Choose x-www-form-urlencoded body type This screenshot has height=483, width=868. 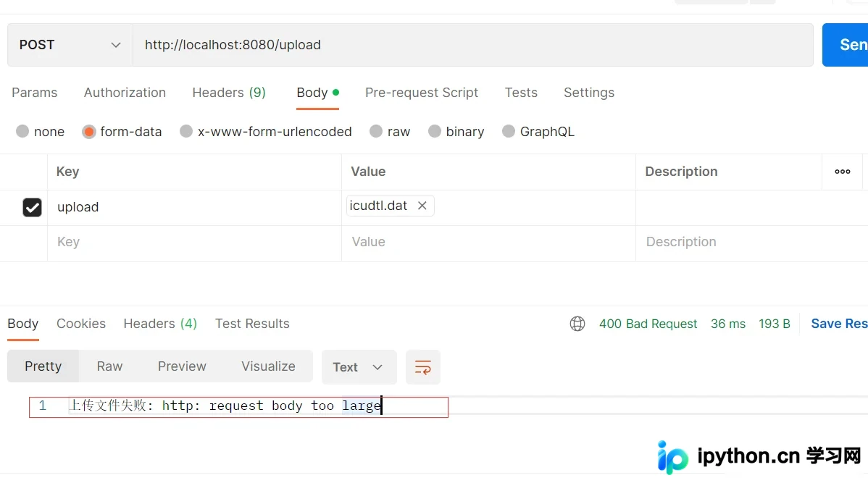coord(186,131)
